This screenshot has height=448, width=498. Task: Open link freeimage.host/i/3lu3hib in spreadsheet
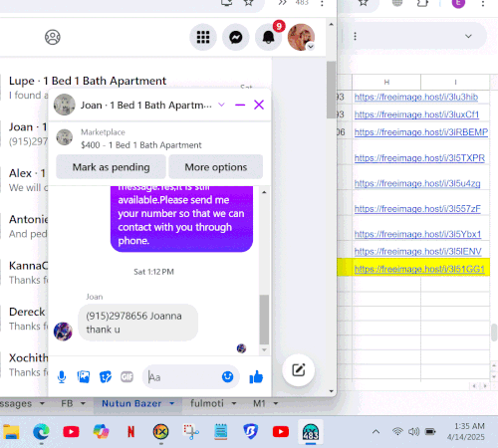[416, 97]
